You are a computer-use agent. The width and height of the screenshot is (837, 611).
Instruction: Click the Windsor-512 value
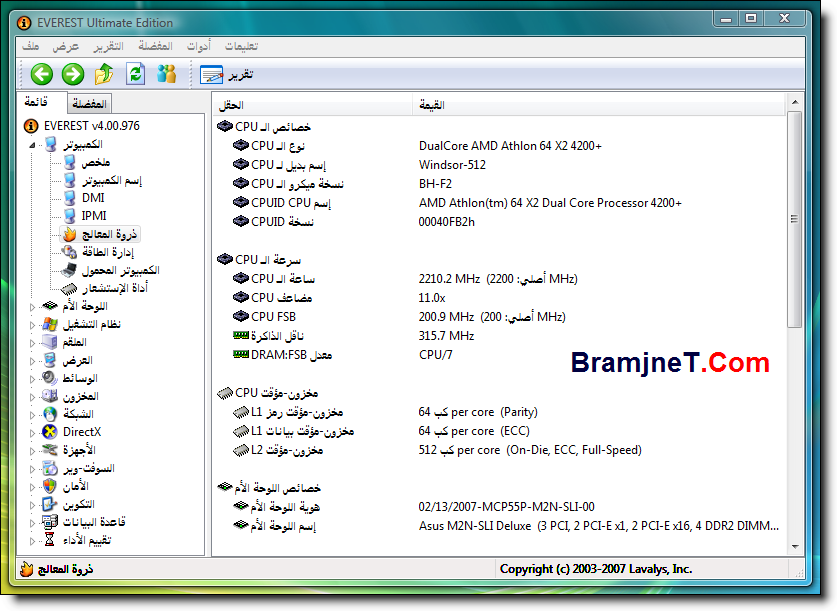[452, 165]
